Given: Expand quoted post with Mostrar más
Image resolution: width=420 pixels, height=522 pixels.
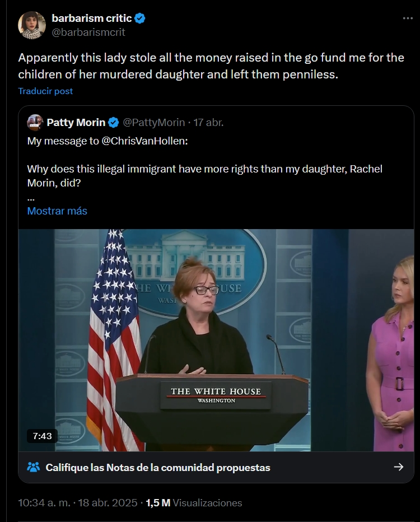Looking at the screenshot, I should (x=57, y=211).
